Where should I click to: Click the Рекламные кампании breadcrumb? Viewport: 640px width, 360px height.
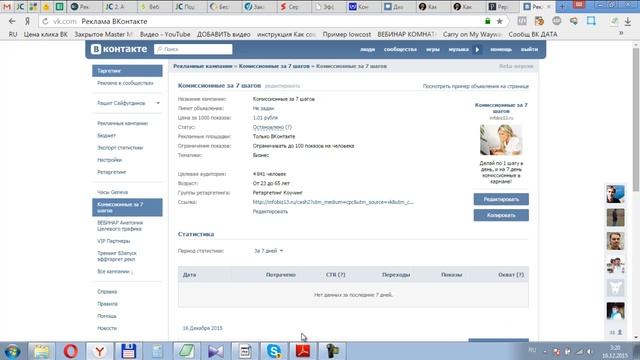coord(202,66)
